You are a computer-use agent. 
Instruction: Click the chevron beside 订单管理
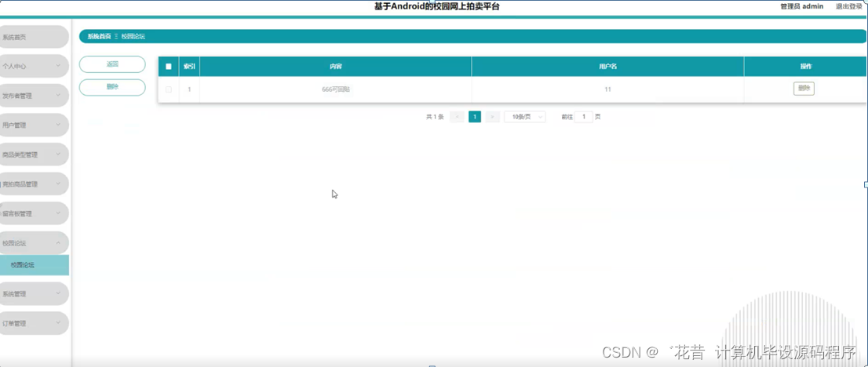point(58,323)
